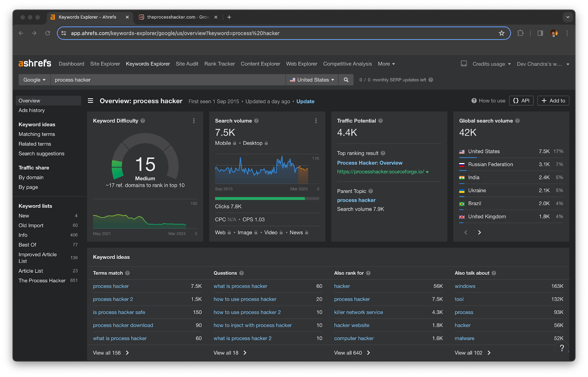Viewport: 588px width, 377px height.
Task: Go to previous page of countries list
Action: 466,232
